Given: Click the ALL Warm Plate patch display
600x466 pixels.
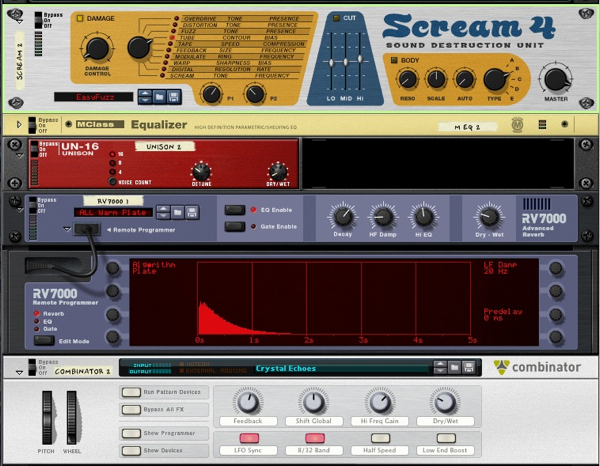Looking at the screenshot, I should [x=113, y=212].
